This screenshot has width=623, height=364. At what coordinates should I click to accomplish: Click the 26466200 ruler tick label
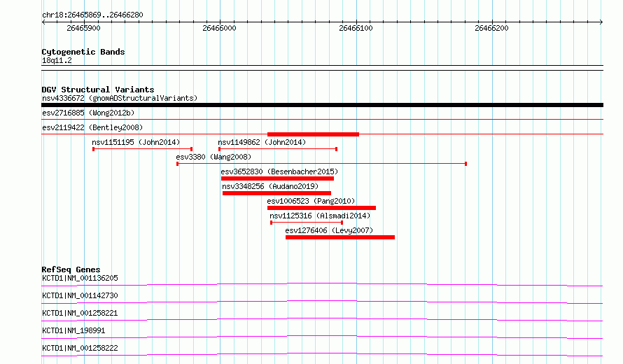(491, 28)
